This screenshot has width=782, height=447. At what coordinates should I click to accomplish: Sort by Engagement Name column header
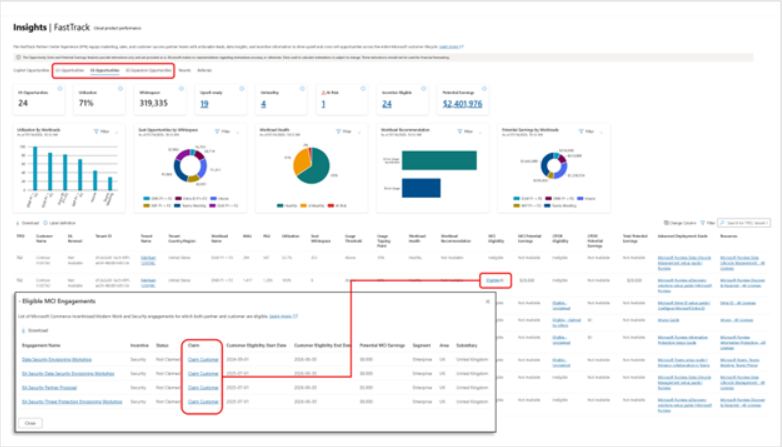click(x=41, y=345)
